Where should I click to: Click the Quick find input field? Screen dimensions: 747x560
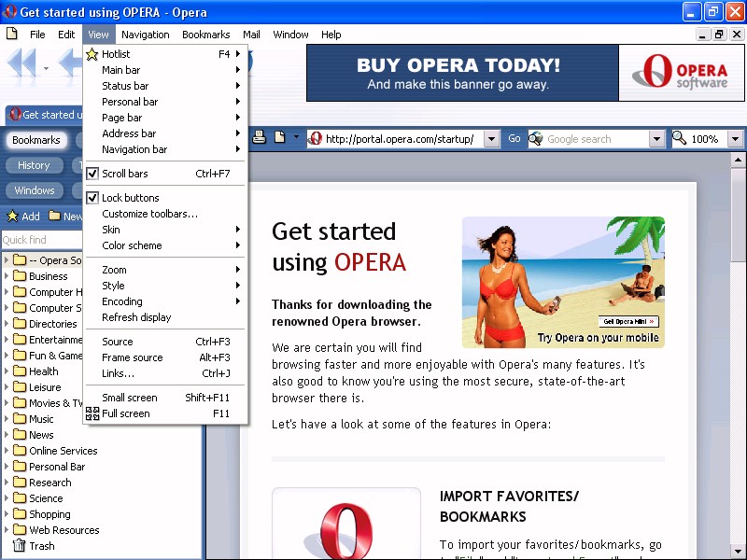click(42, 240)
